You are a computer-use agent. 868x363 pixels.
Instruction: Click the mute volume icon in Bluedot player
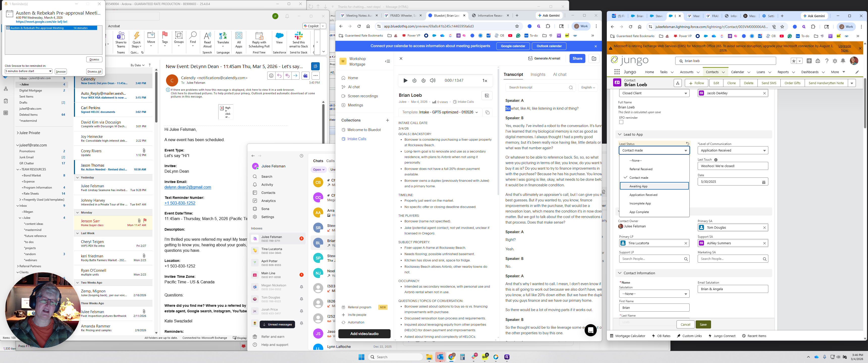coord(433,80)
